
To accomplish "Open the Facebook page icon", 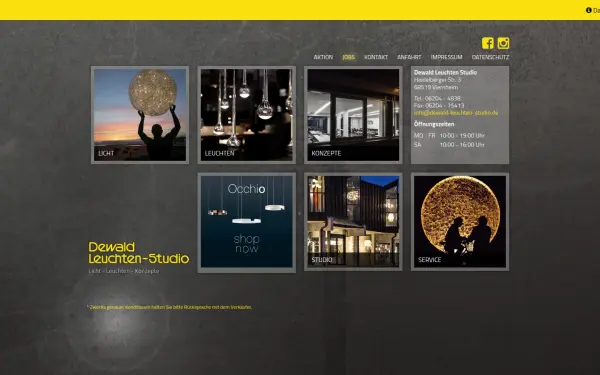I will point(488,43).
